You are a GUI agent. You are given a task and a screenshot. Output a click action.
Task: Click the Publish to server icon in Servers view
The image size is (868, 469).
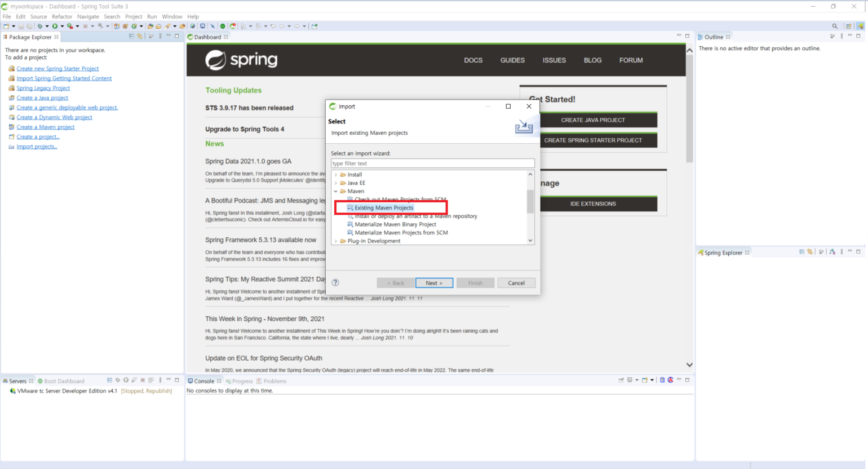pyautogui.click(x=151, y=380)
